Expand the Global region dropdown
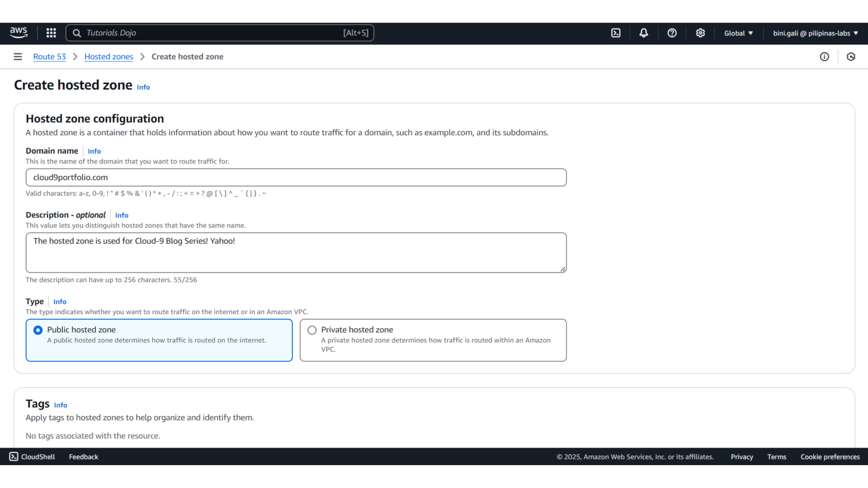868x488 pixels. pos(738,33)
